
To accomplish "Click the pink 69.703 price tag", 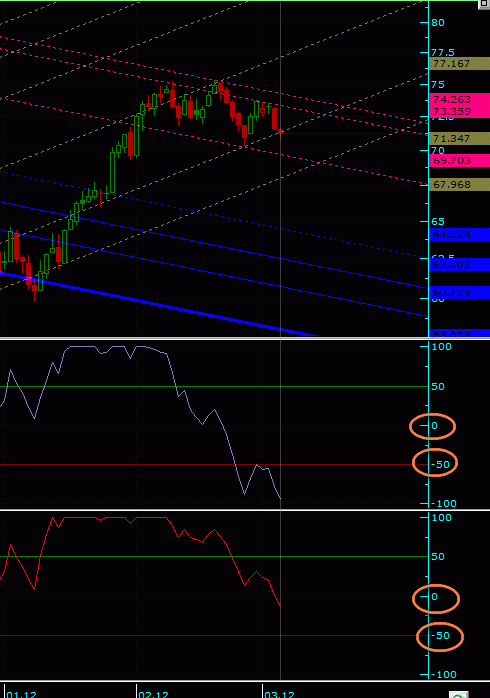I will [459, 160].
